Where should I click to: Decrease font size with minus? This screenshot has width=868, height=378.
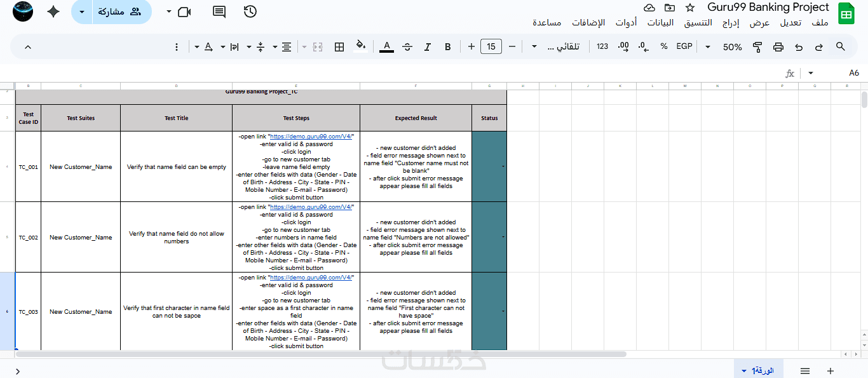click(512, 46)
